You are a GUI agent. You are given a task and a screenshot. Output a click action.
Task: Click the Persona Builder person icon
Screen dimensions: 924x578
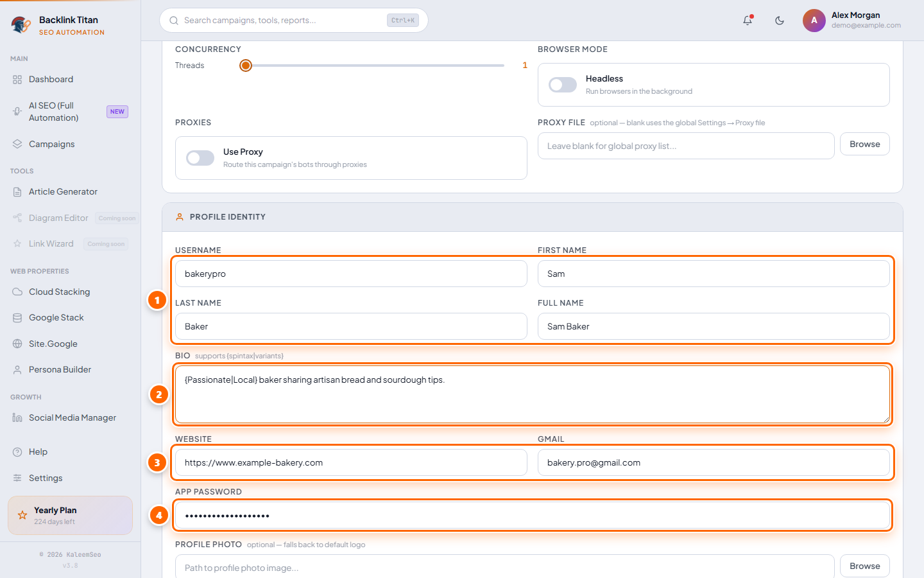(x=17, y=370)
